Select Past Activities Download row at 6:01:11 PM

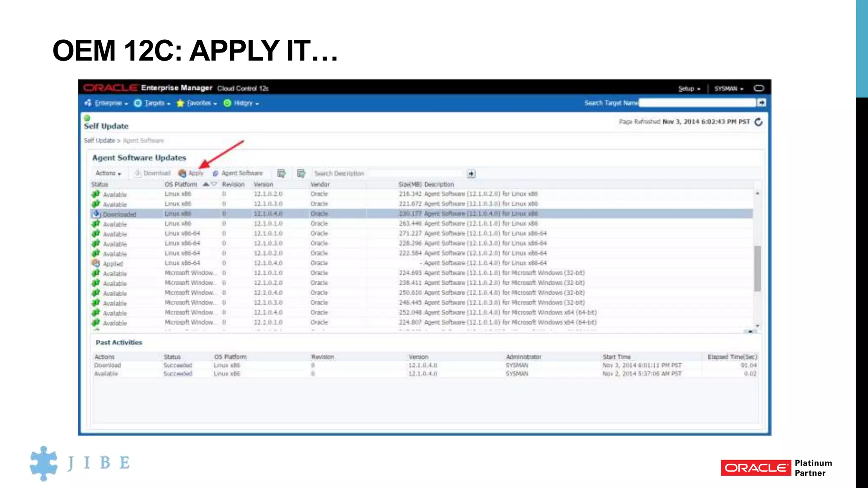425,365
